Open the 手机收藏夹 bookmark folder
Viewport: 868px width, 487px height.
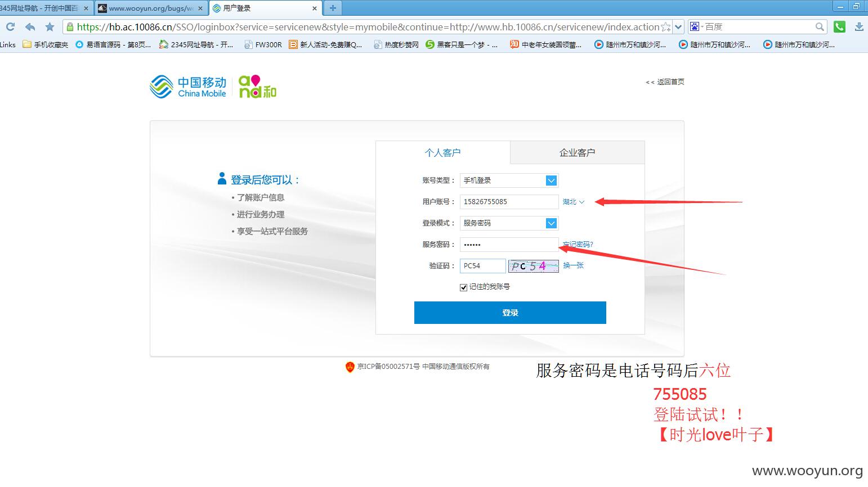click(46, 44)
